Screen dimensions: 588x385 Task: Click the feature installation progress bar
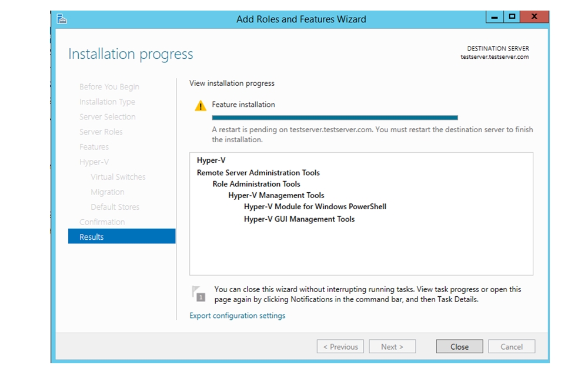(335, 118)
